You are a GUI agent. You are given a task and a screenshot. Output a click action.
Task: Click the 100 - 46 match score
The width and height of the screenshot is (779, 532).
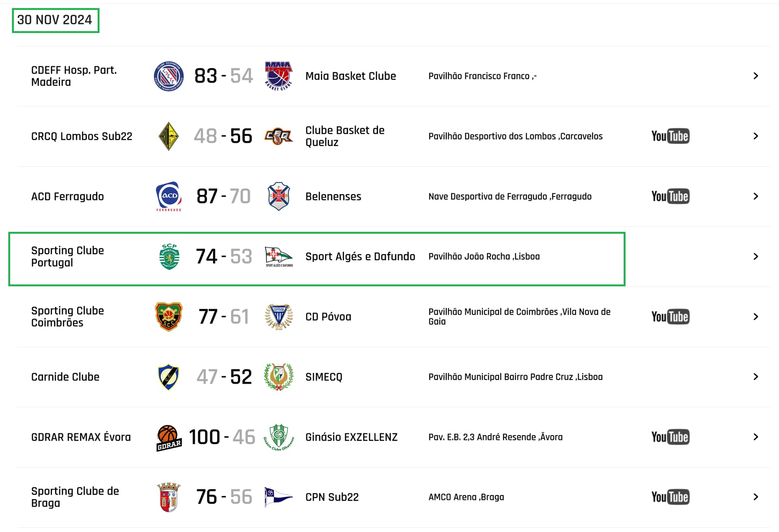(222, 437)
